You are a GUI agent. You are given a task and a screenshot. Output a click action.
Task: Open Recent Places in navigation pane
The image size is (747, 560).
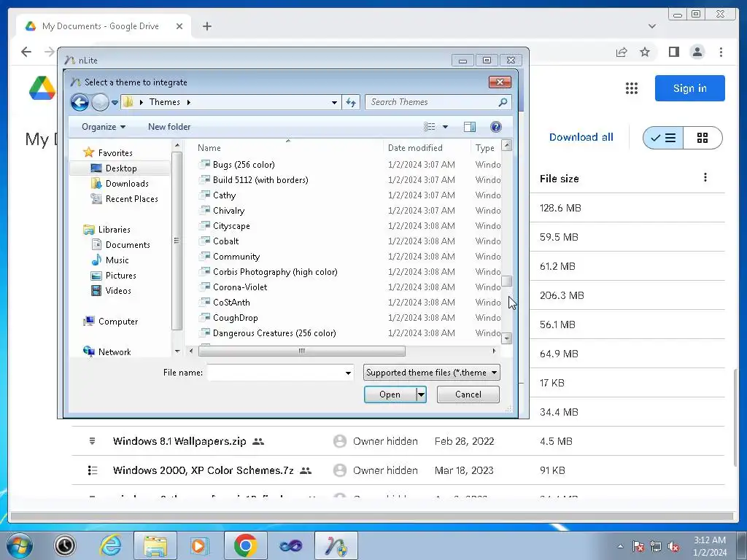(131, 198)
